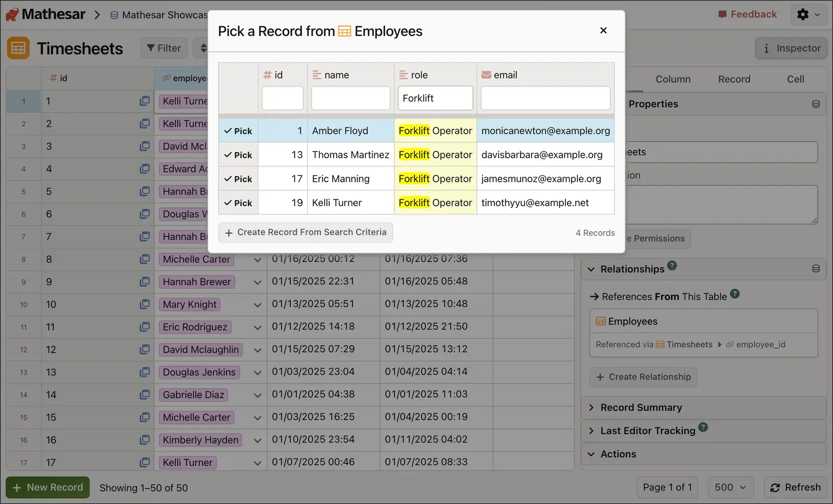This screenshot has height=504, width=833.
Task: Pick the Thomas Martinez record
Action: pos(238,155)
